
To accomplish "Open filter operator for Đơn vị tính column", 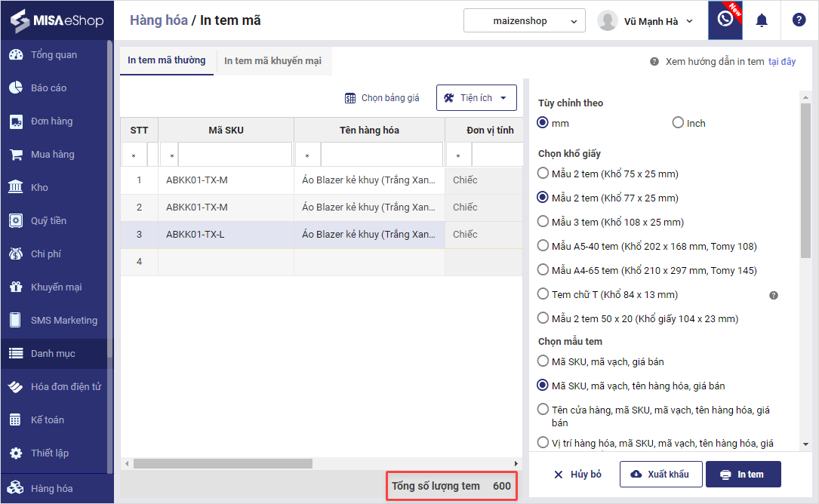I will pyautogui.click(x=459, y=155).
